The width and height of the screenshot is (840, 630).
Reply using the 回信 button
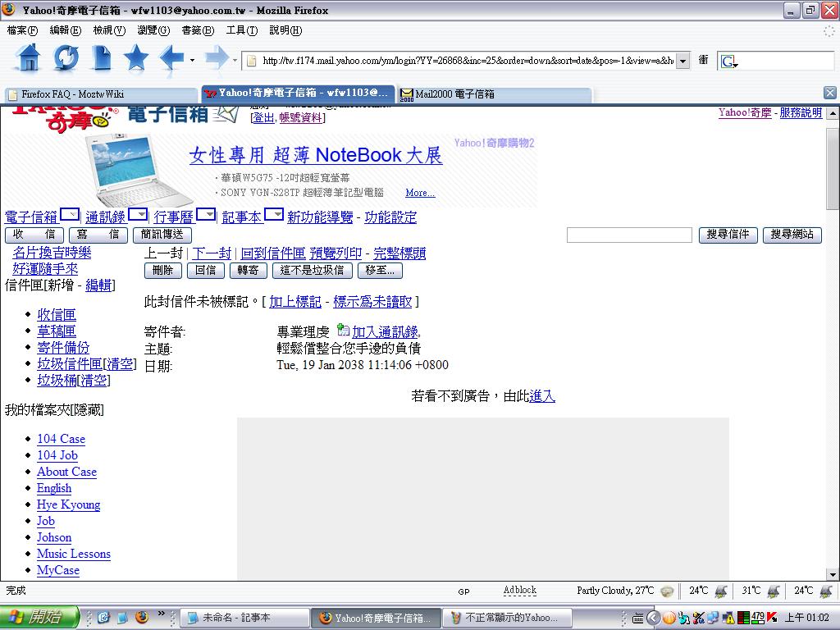tap(206, 271)
